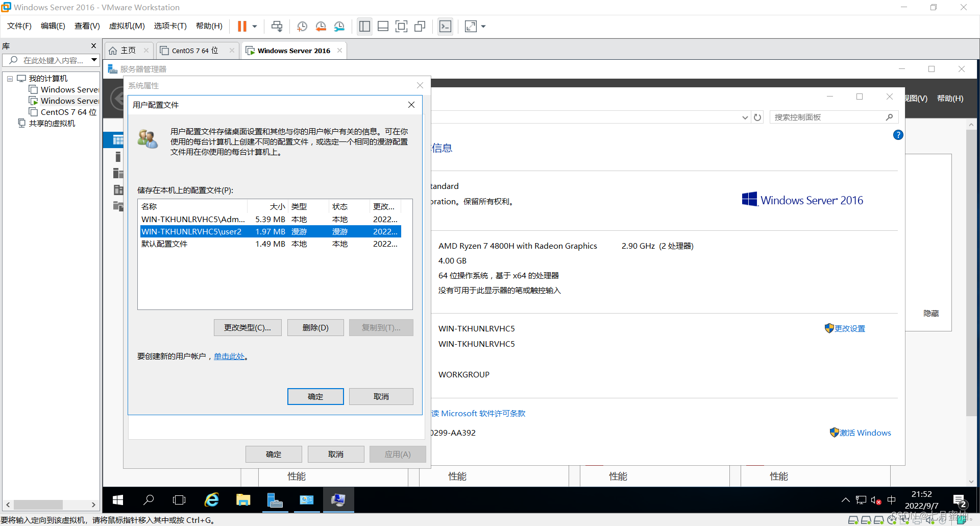Viewport: 980px width, 526px height.
Task: Switch to the 主页 tab
Action: [x=128, y=51]
